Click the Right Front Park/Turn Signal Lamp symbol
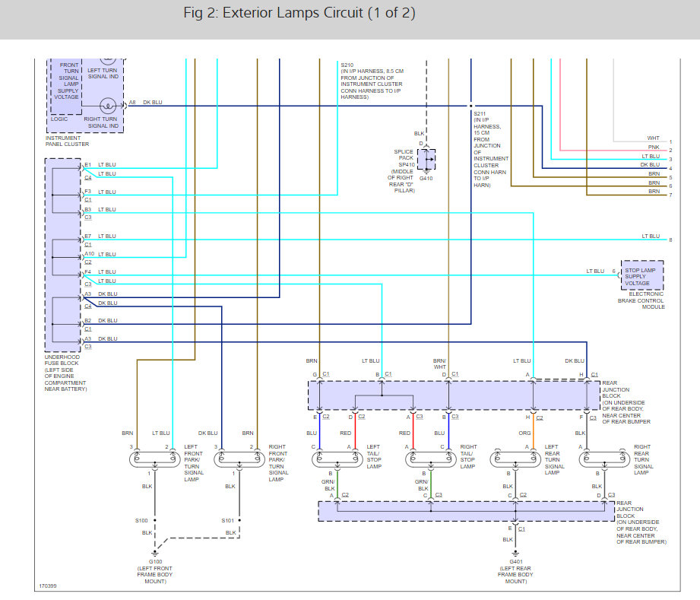Viewport: 700px width, 600px height. tap(239, 459)
